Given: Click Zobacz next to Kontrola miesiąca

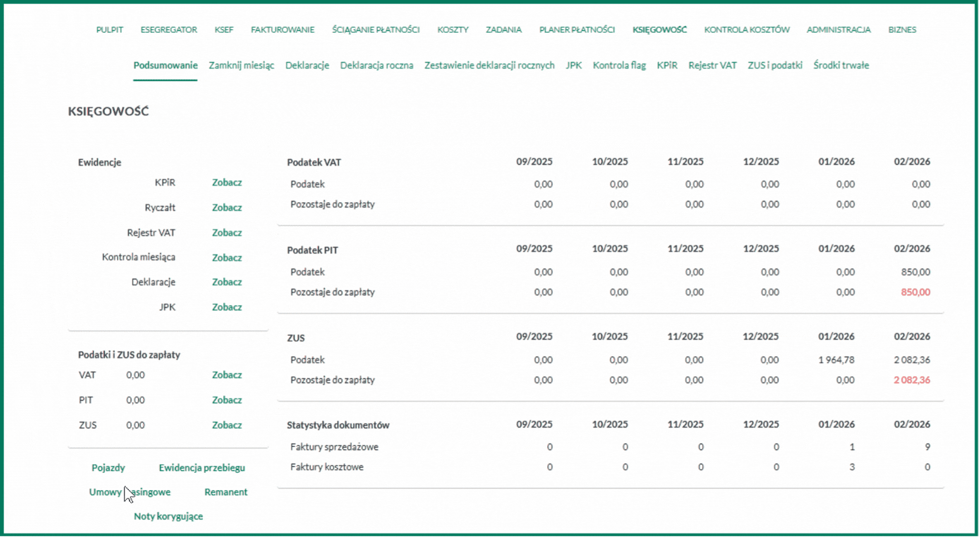Looking at the screenshot, I should pyautogui.click(x=227, y=258).
